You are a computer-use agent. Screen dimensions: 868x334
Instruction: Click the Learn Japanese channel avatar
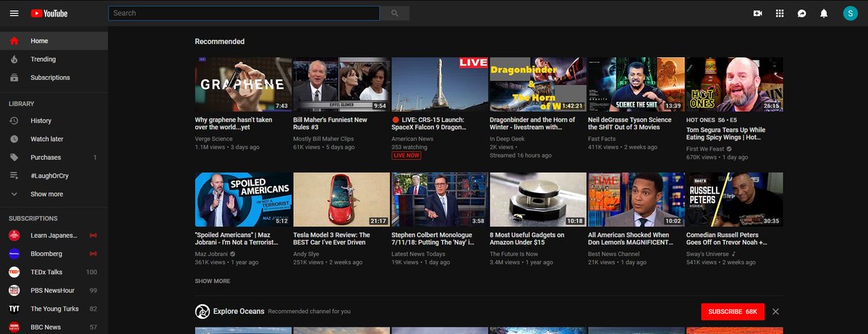14,236
